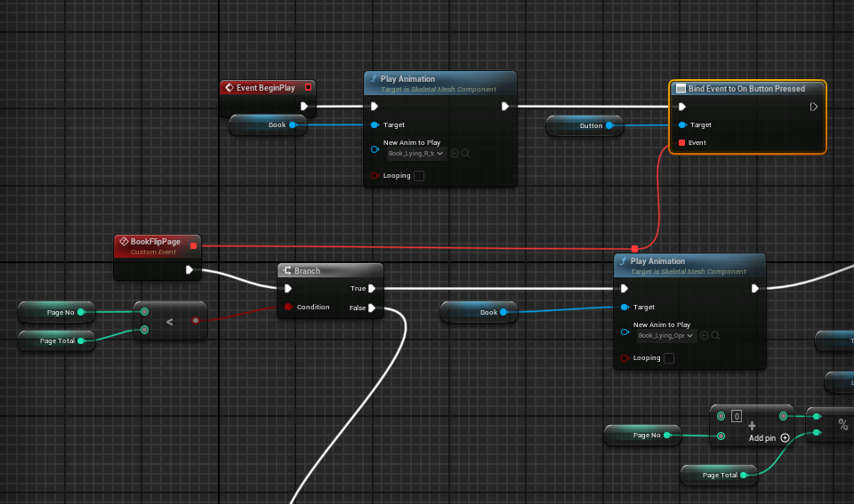Screen dimensions: 854x504
Task: Click BookFlipPage red delegate output pin
Action: pos(193,246)
